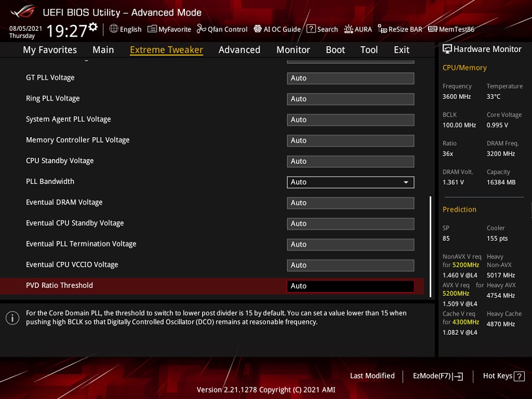Click the 1.361 V DRAM voltage value

453,183
